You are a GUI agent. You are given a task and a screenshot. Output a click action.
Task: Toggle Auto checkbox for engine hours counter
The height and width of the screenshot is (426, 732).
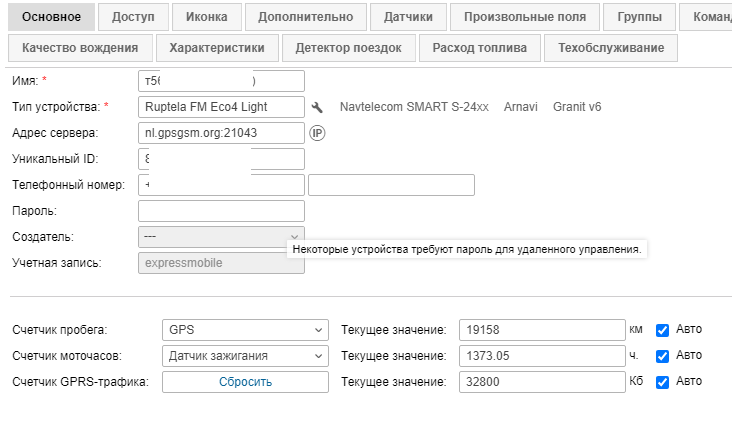[662, 355]
